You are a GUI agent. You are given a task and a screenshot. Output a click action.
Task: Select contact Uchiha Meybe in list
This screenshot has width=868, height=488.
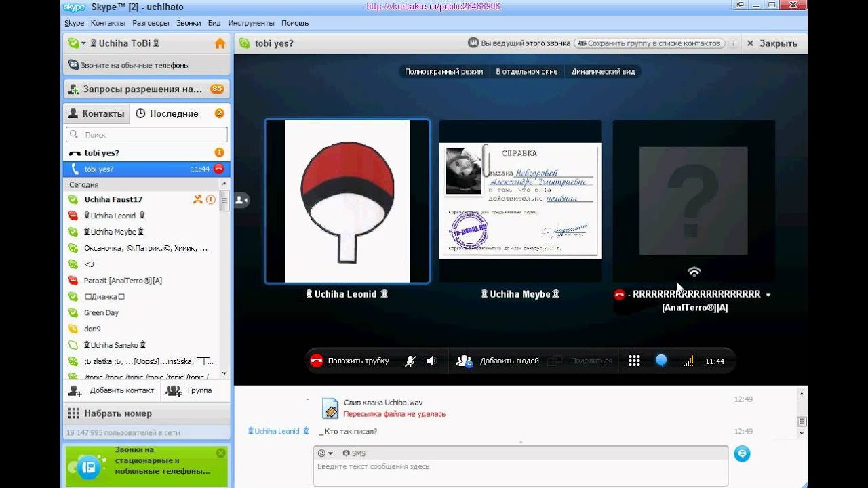click(x=141, y=232)
